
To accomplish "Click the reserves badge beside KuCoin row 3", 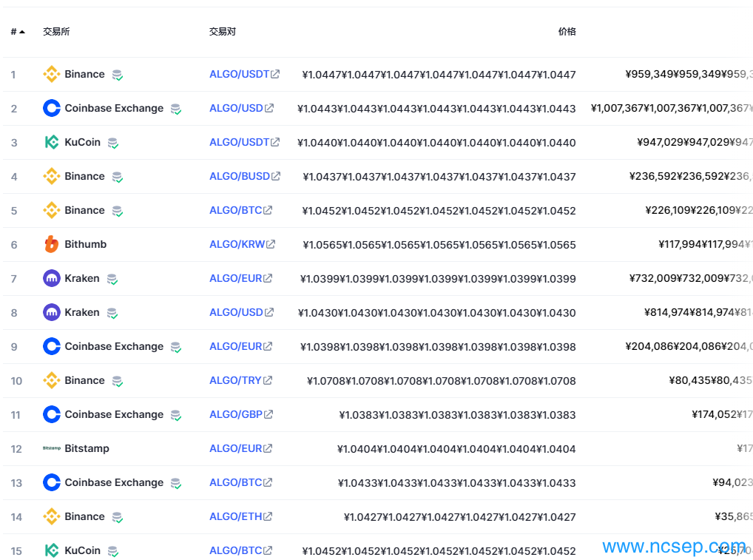I will pyautogui.click(x=113, y=143).
